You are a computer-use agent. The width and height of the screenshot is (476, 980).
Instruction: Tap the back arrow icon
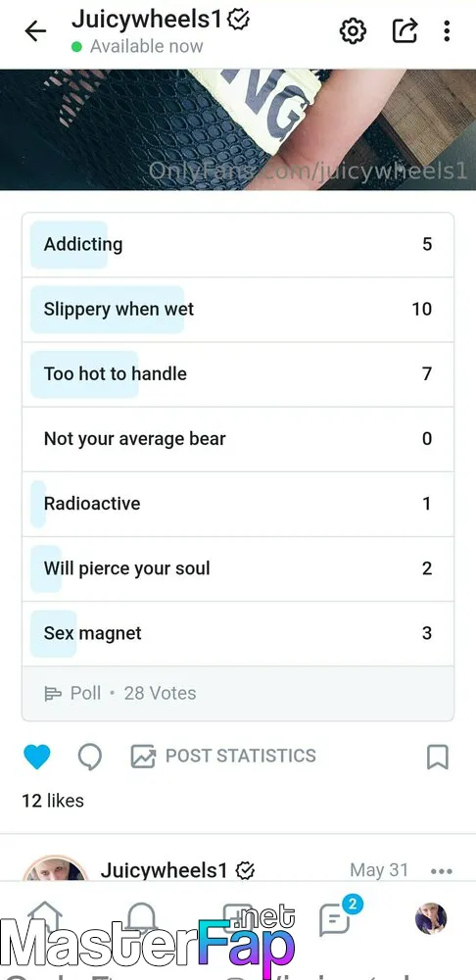coord(35,30)
